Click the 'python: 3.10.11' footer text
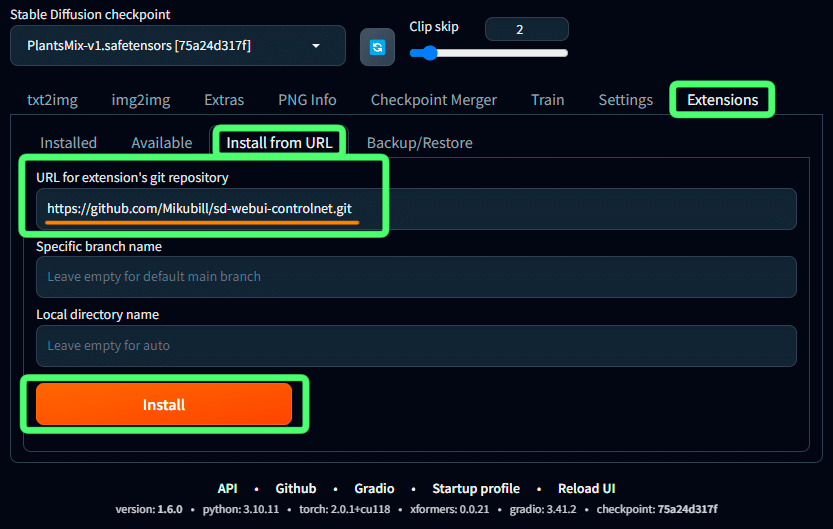This screenshot has width=833, height=529. pos(241,509)
